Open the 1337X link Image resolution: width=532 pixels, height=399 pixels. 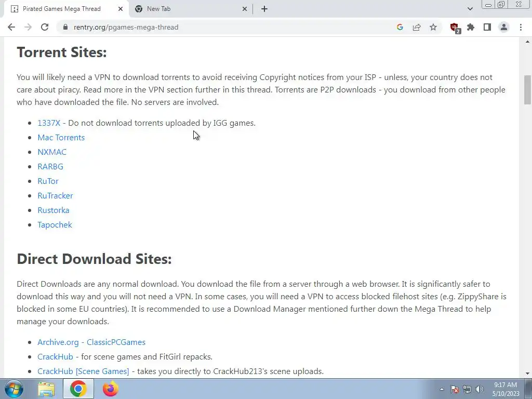tap(49, 123)
